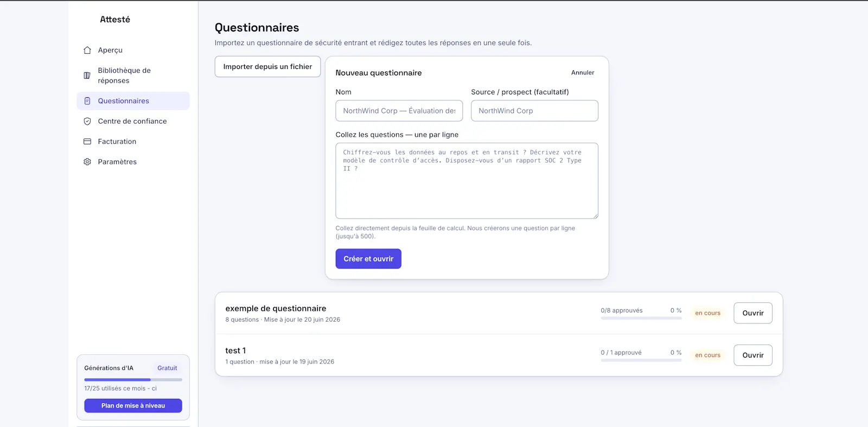Click the Gratuit plan label
Image resolution: width=868 pixels, height=427 pixels.
(167, 368)
